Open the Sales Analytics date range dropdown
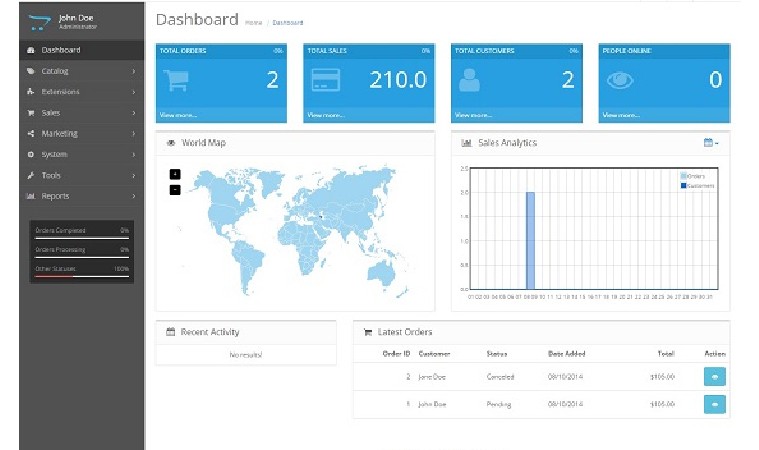Screen dimensions: 759x450 click(x=711, y=143)
